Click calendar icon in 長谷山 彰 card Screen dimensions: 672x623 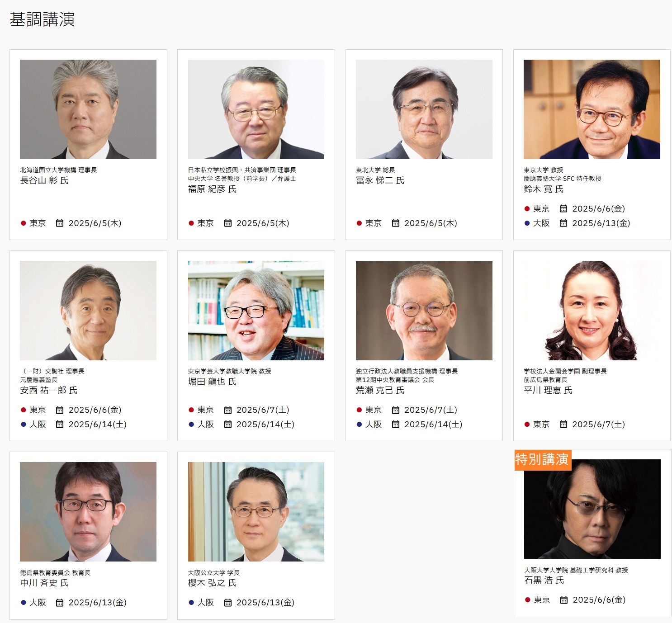tap(59, 223)
